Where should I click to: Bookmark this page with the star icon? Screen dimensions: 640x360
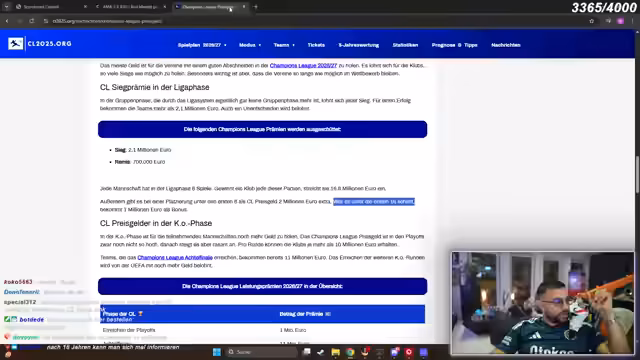[x=591, y=21]
